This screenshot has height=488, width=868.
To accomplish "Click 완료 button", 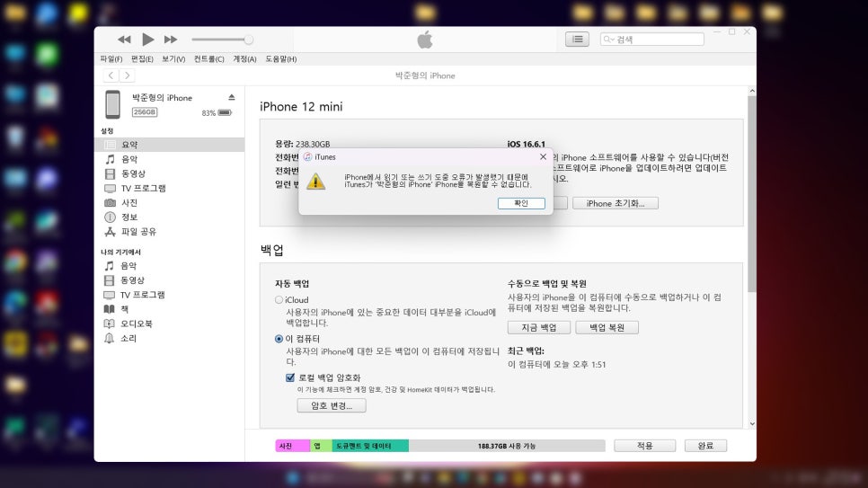I will pos(705,446).
